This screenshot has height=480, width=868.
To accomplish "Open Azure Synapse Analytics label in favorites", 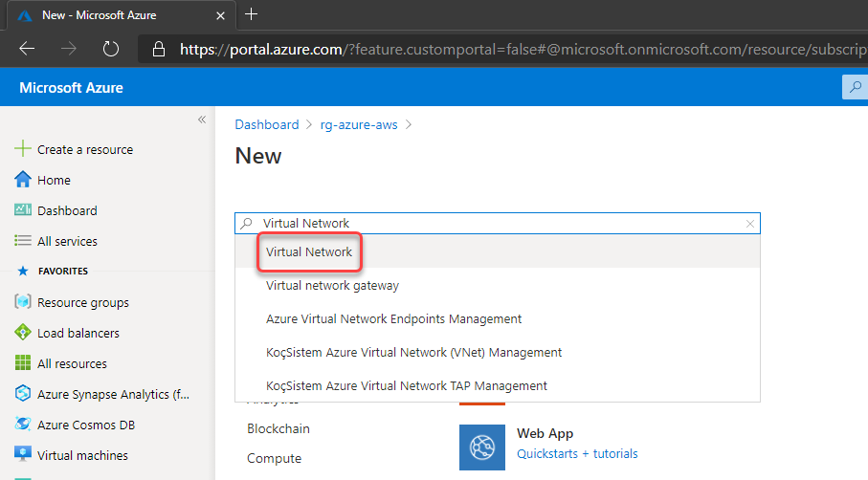I will pyautogui.click(x=113, y=394).
